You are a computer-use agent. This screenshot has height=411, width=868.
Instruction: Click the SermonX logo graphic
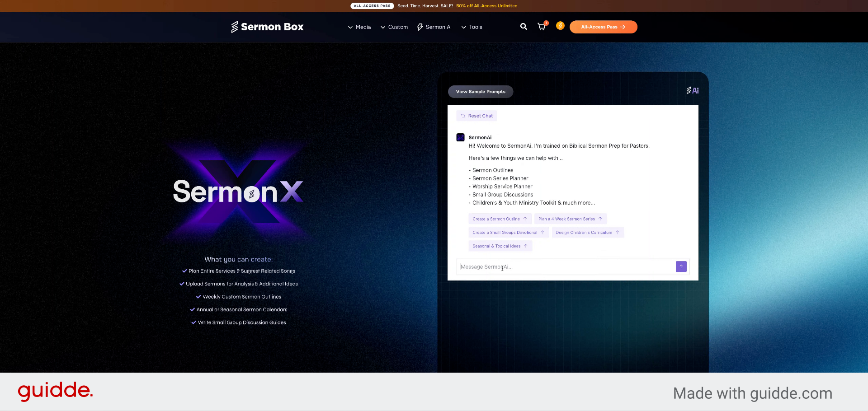click(x=238, y=191)
